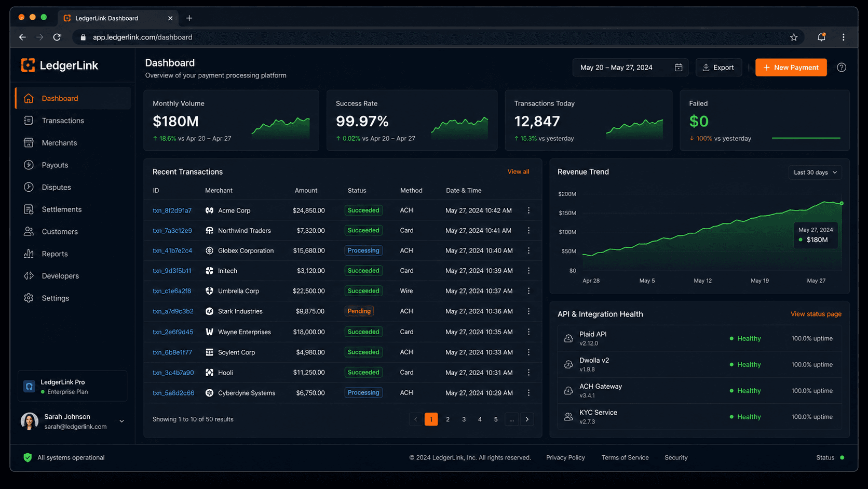Open row actions for Stark Industries transaction

coord(528,311)
